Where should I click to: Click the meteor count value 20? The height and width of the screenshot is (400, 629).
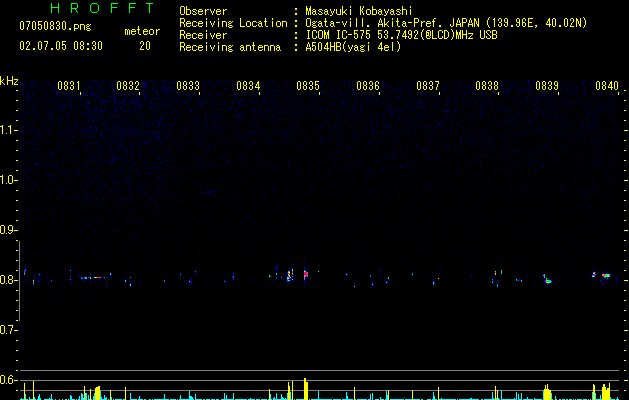click(x=145, y=46)
